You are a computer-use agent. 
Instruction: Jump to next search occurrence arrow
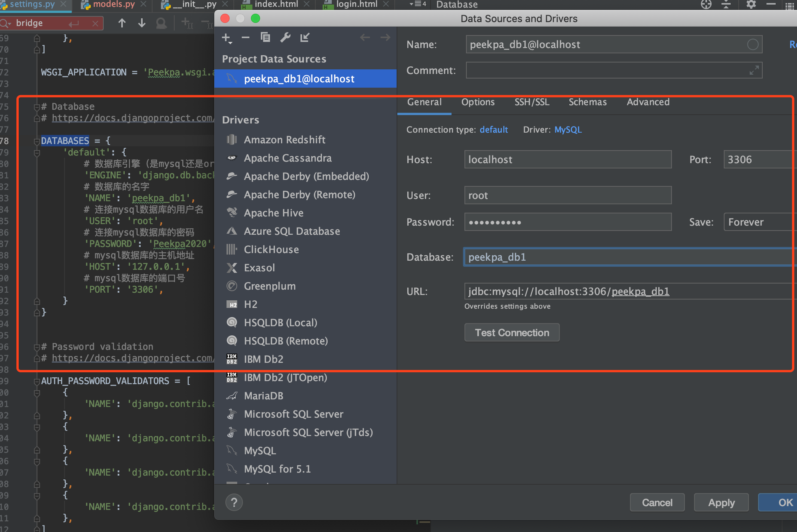(141, 23)
